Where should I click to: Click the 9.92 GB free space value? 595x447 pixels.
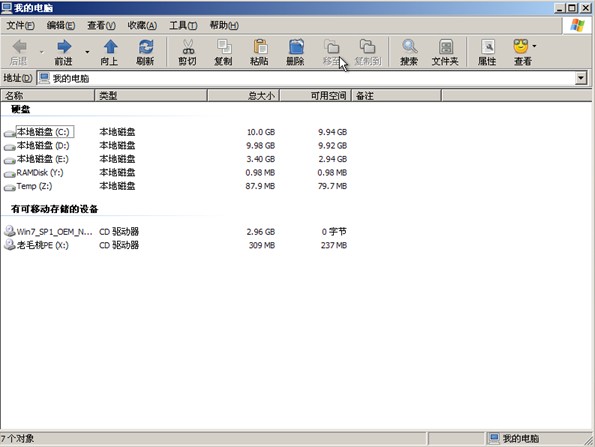[x=332, y=146]
